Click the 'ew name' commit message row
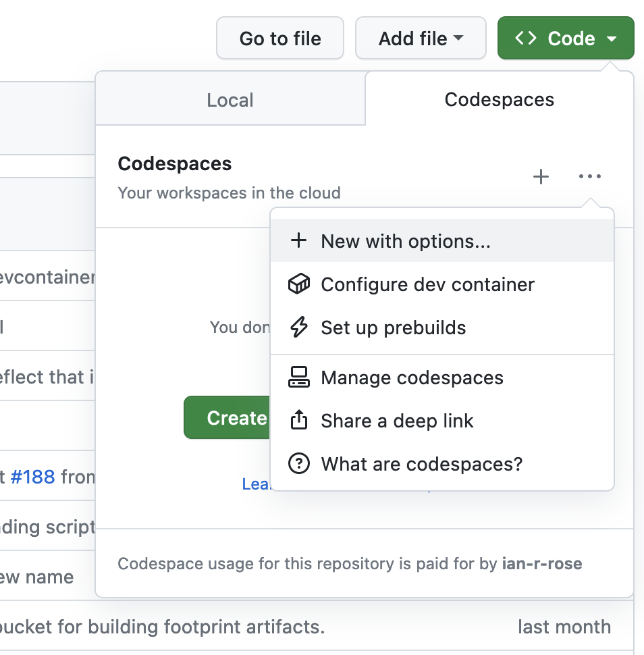Image resolution: width=644 pixels, height=655 pixels. pyautogui.click(x=36, y=577)
